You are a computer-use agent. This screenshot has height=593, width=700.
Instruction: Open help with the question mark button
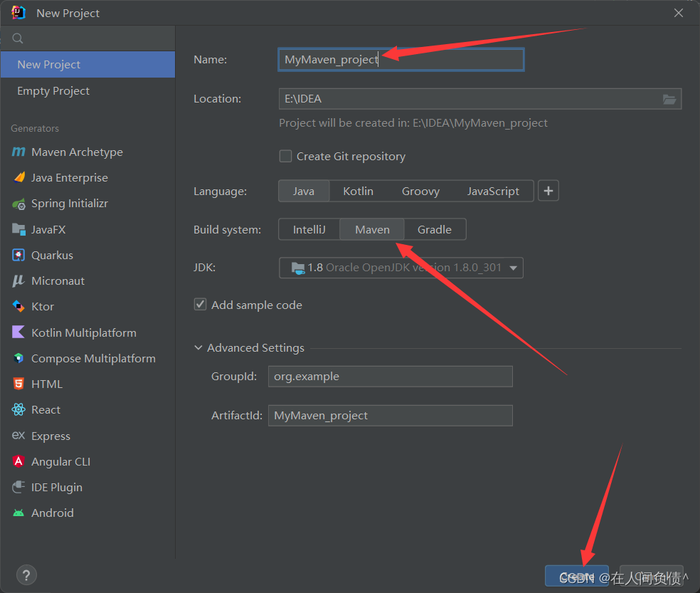26,575
